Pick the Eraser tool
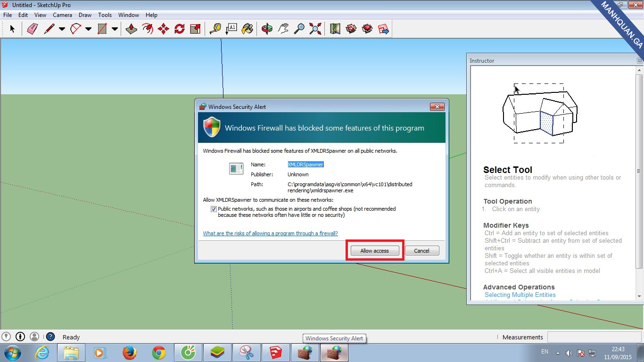Screen dimensions: 644x362 coord(32,29)
